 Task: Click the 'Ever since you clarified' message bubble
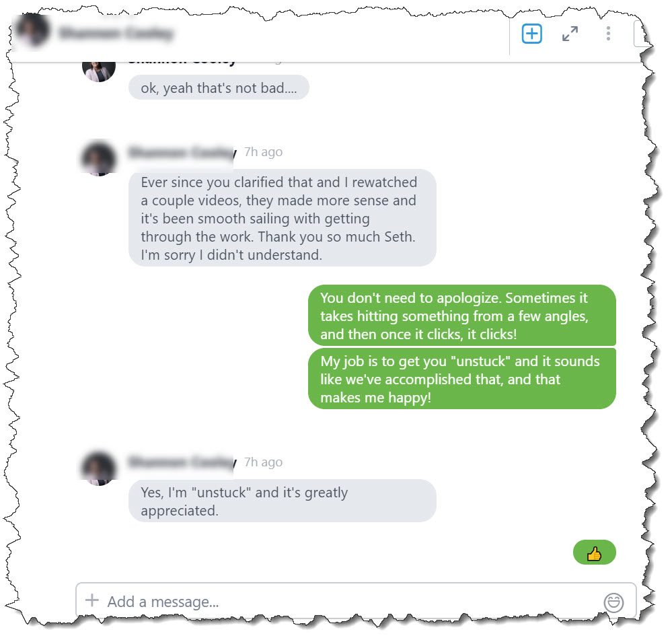[x=282, y=218]
